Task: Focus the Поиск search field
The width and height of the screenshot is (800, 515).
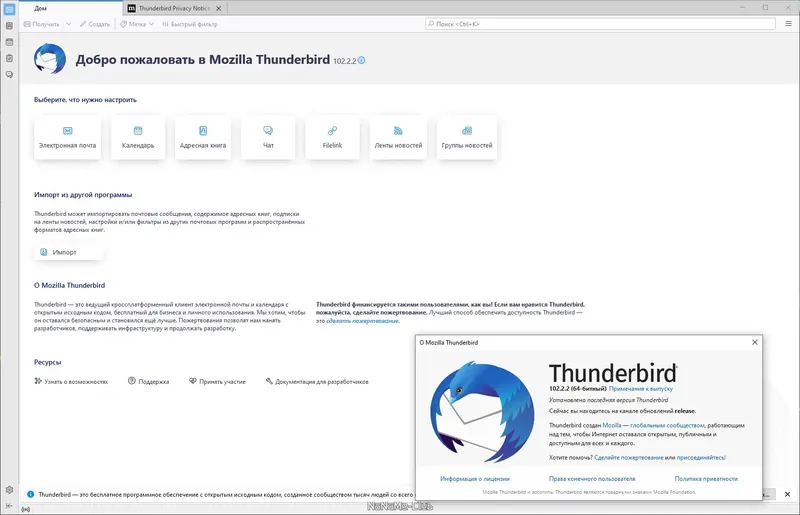Action: pyautogui.click(x=601, y=24)
